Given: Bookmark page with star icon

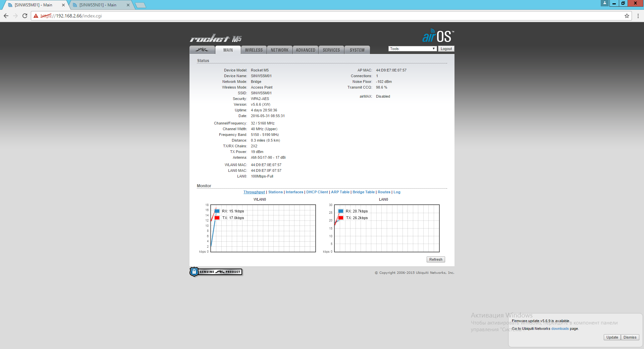Looking at the screenshot, I should tap(627, 16).
